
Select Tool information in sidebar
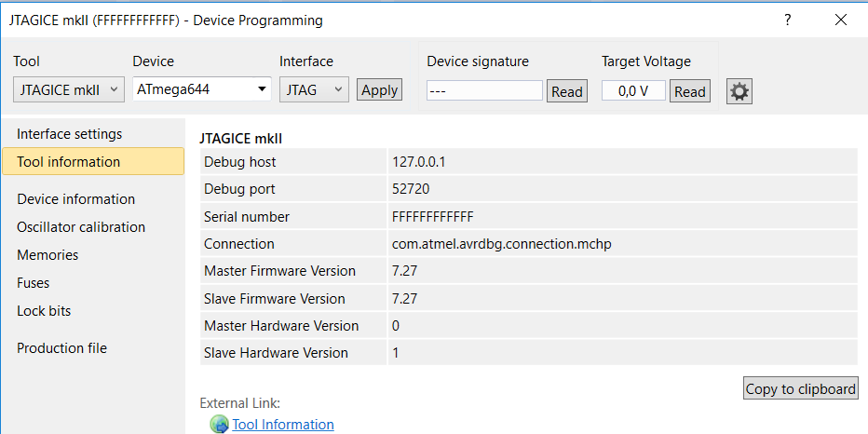coord(93,161)
